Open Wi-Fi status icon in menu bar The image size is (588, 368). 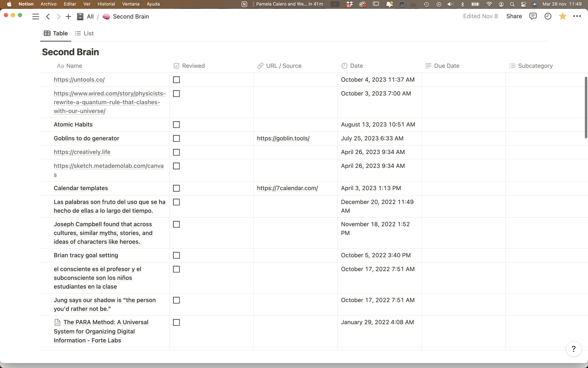point(489,4)
